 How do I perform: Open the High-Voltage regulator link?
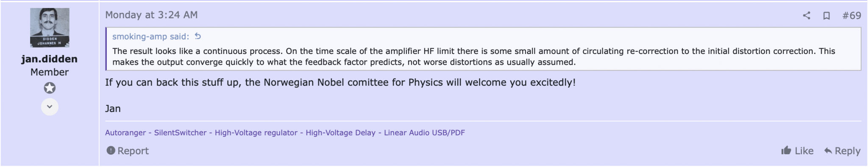click(x=256, y=133)
